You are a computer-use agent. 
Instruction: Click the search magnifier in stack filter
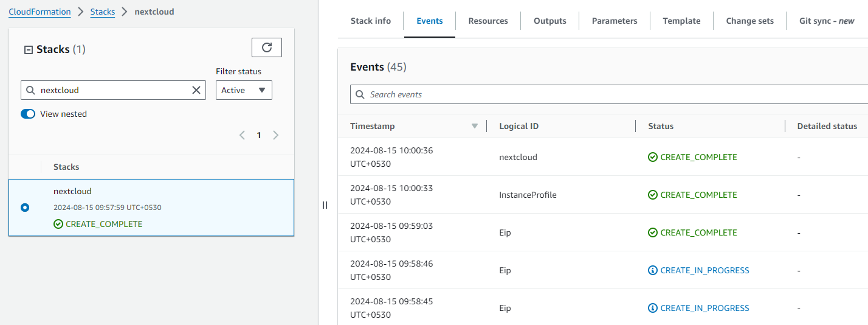[30, 90]
